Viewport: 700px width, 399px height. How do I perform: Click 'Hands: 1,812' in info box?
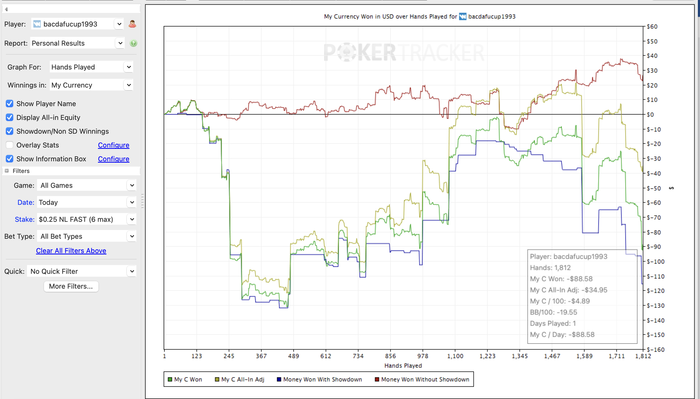pos(550,268)
